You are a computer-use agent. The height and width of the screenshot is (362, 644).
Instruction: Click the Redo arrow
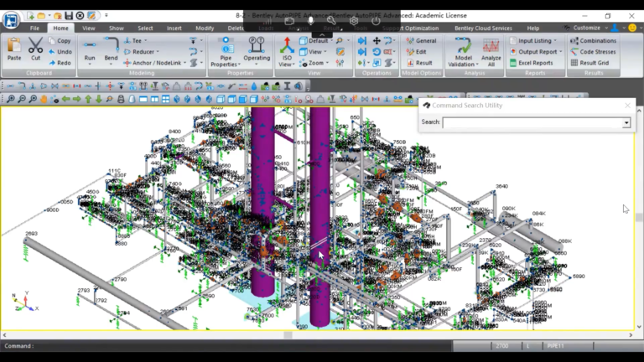click(52, 63)
